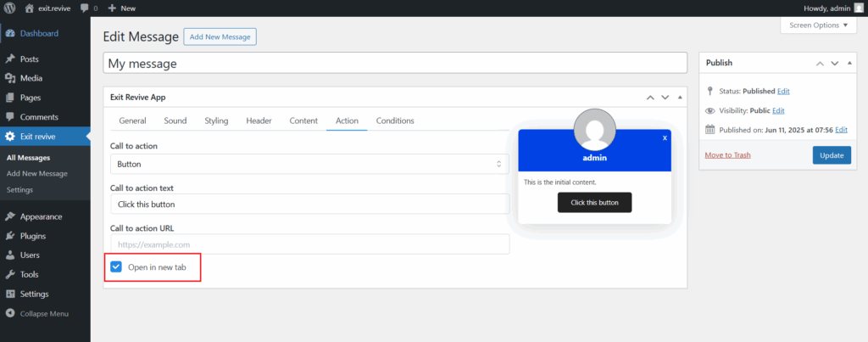The height and width of the screenshot is (342, 868).
Task: Click the WordPress logo in admin bar
Action: (x=10, y=8)
